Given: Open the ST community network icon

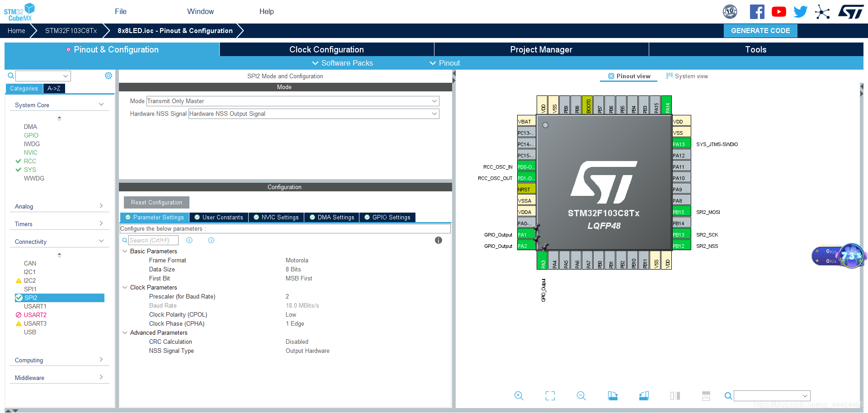Looking at the screenshot, I should click(822, 12).
